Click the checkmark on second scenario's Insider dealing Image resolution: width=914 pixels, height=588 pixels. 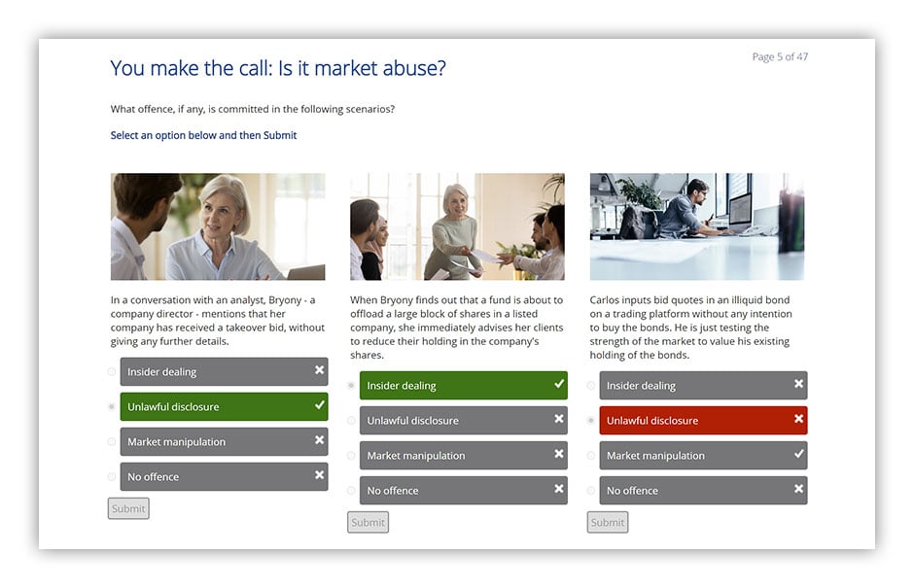pyautogui.click(x=559, y=384)
